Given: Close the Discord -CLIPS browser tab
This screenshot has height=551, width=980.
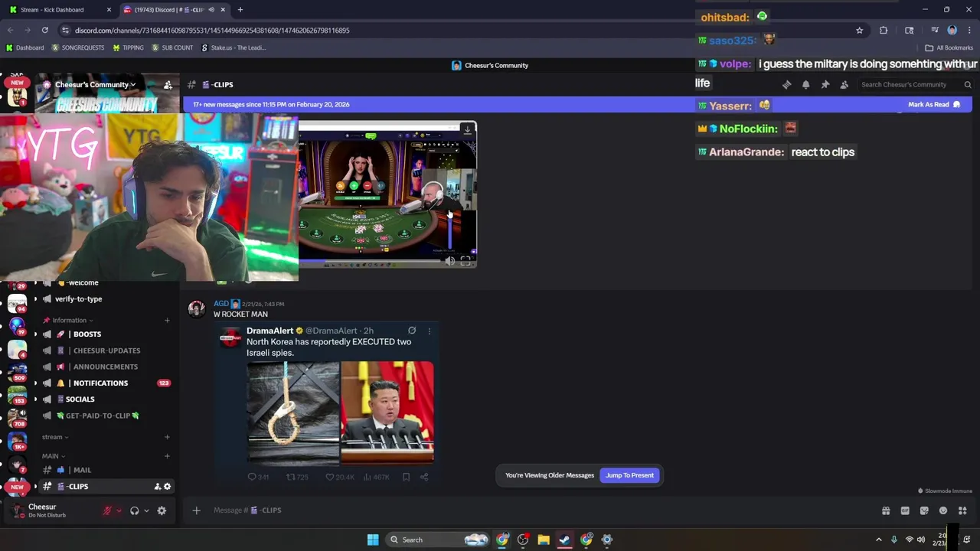Looking at the screenshot, I should coord(223,10).
